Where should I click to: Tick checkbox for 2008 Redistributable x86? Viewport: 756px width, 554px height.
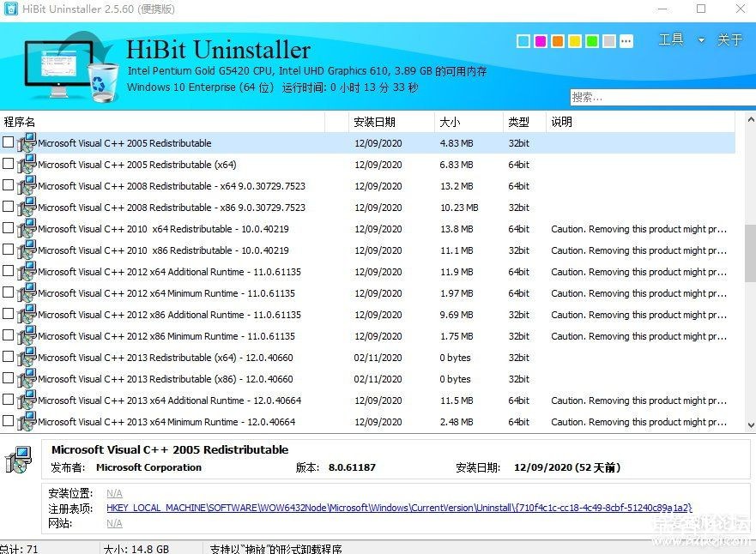(8, 207)
